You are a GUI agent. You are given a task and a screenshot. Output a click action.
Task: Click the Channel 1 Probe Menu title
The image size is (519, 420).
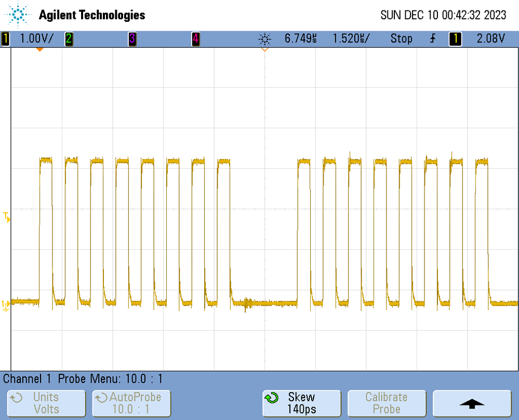tap(83, 379)
